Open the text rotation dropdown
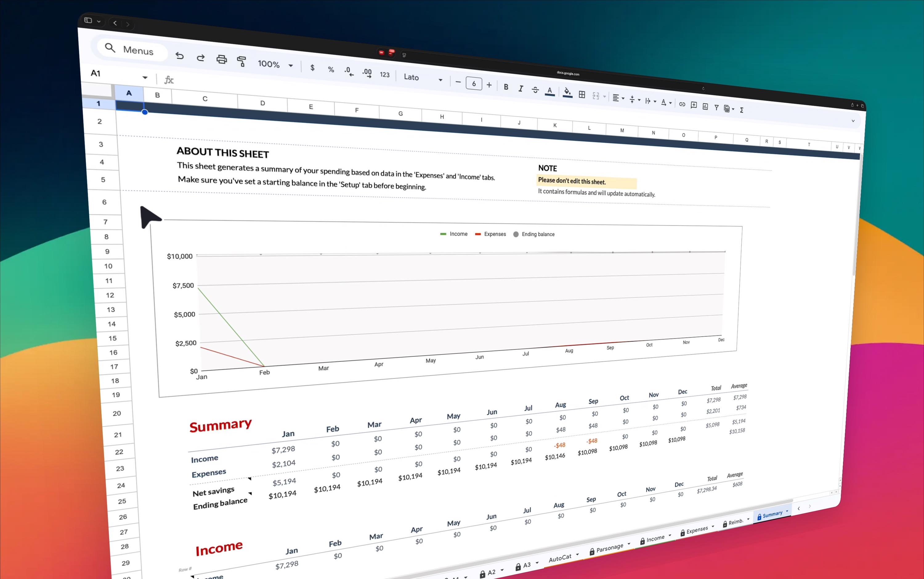Screen dimensions: 924x579 coord(666,103)
